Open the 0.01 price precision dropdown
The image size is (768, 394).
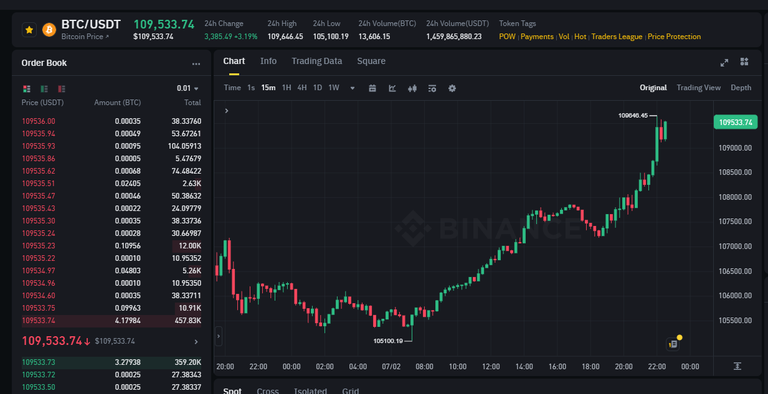click(188, 88)
